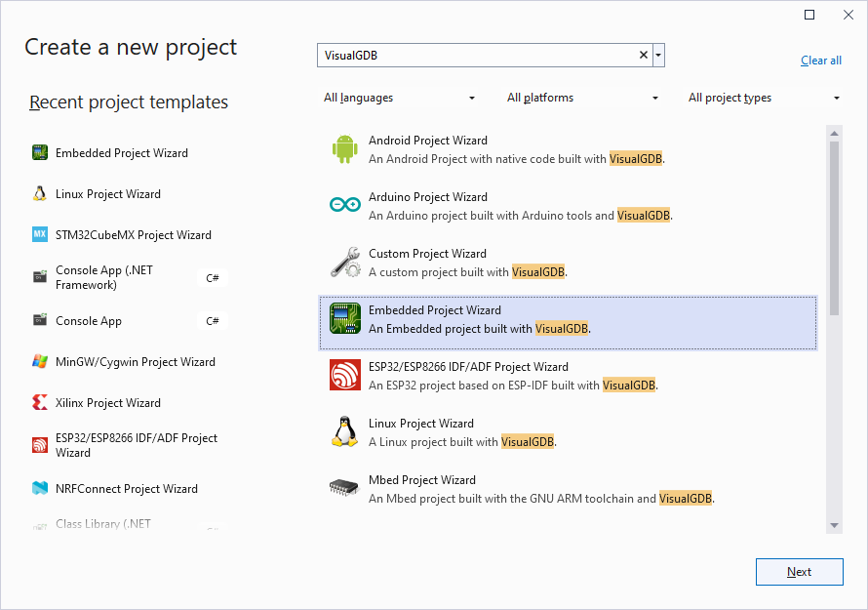Click the Embedded Project circuit board icon in results
This screenshot has height=610, width=868.
pyautogui.click(x=345, y=318)
